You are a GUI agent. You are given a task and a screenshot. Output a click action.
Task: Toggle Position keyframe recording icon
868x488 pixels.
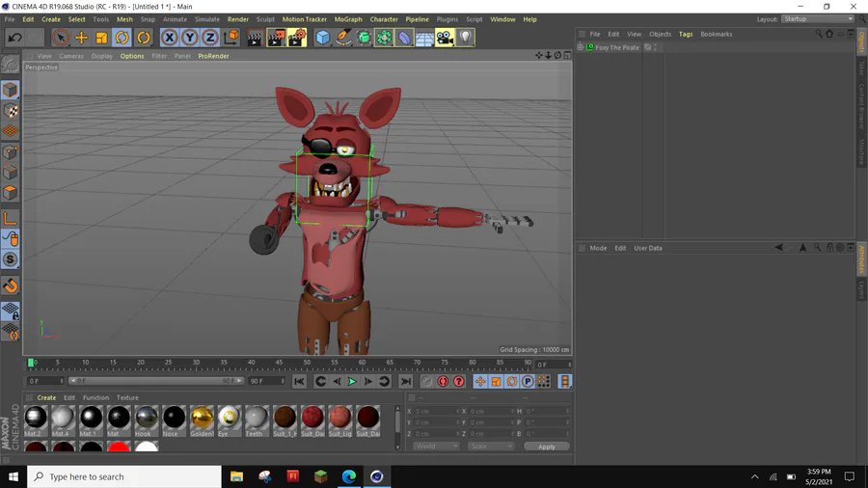pos(480,381)
